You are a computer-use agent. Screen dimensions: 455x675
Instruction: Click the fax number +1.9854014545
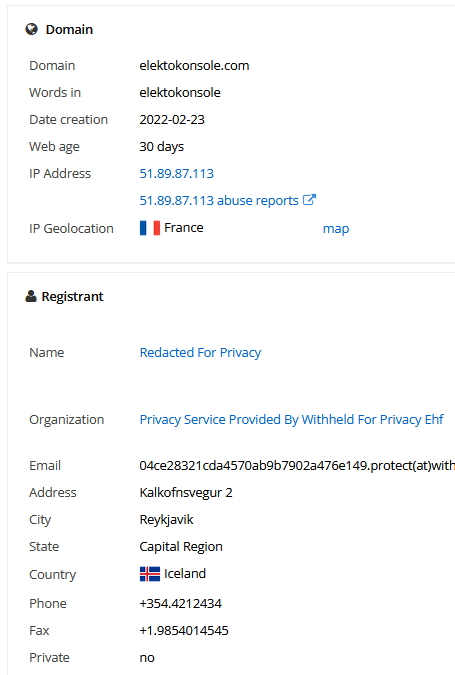pos(184,631)
